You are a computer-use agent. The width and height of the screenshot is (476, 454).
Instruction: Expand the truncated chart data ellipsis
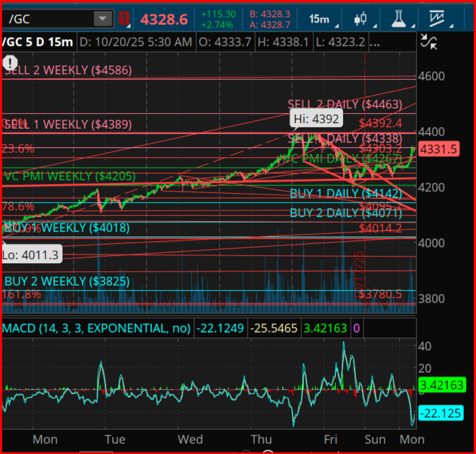(x=375, y=42)
